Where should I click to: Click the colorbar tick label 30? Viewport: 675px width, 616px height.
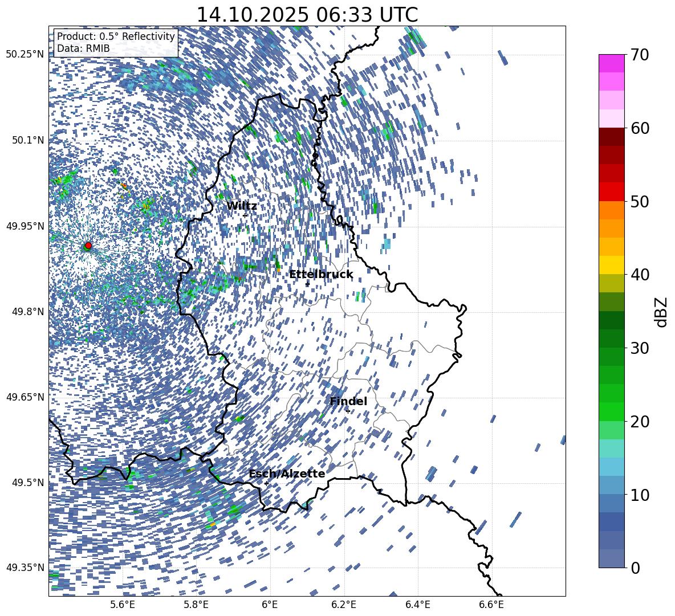640,348
